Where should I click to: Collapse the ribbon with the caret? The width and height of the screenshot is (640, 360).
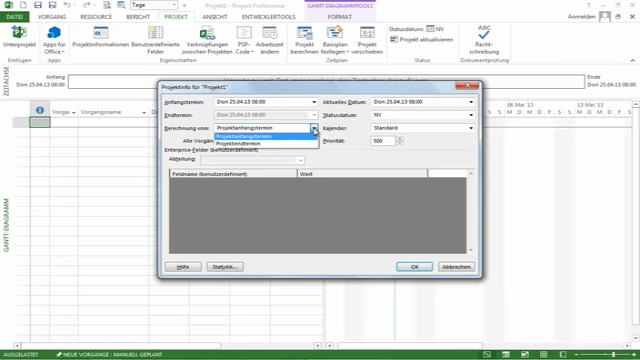click(x=633, y=60)
